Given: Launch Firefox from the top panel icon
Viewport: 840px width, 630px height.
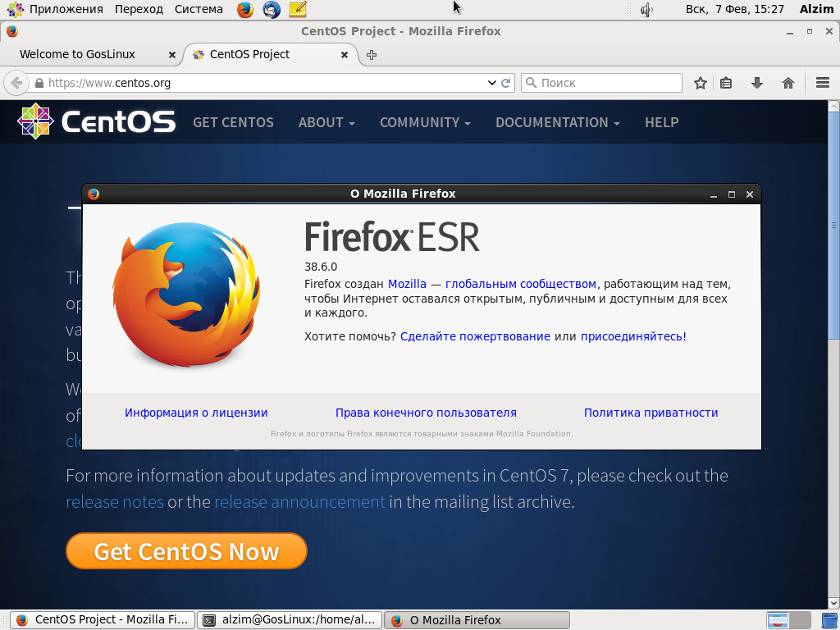Looking at the screenshot, I should (244, 9).
